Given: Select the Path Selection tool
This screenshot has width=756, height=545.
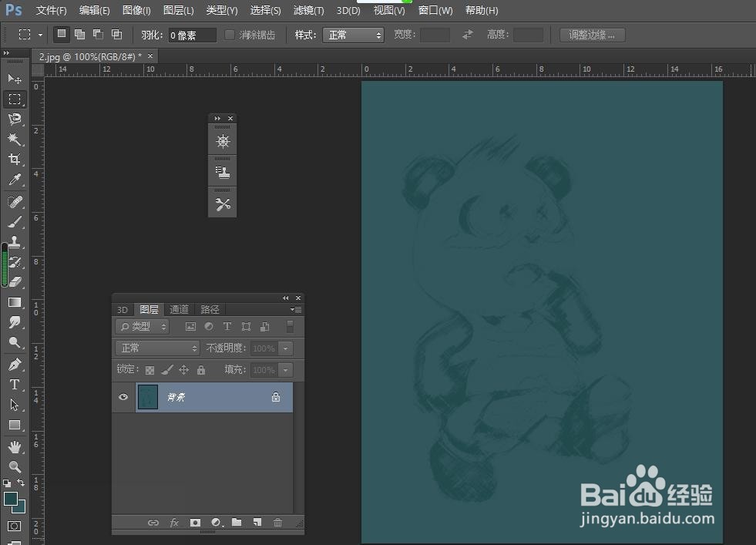Looking at the screenshot, I should point(15,405).
